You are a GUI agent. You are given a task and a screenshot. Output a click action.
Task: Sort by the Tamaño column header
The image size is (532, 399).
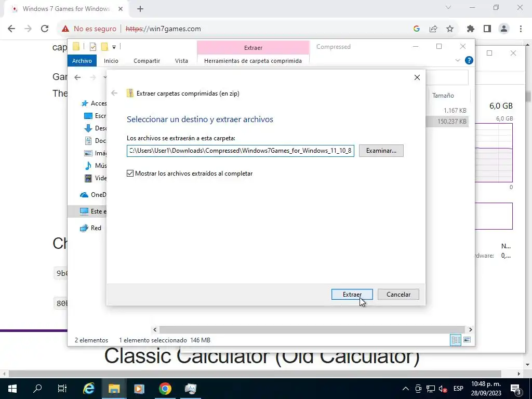point(443,96)
